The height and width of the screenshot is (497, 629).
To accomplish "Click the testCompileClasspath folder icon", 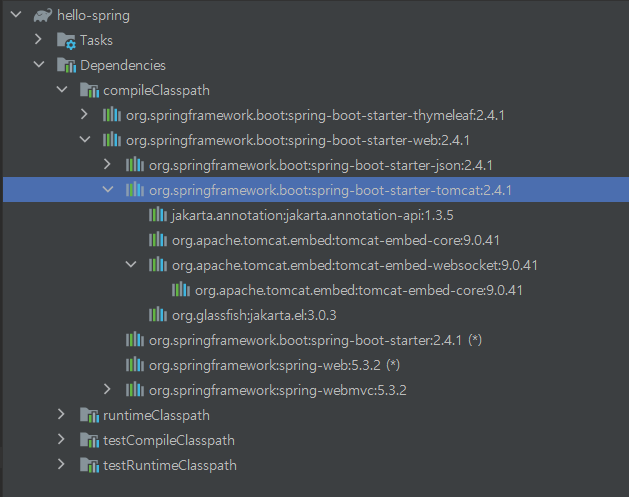I will click(89, 440).
